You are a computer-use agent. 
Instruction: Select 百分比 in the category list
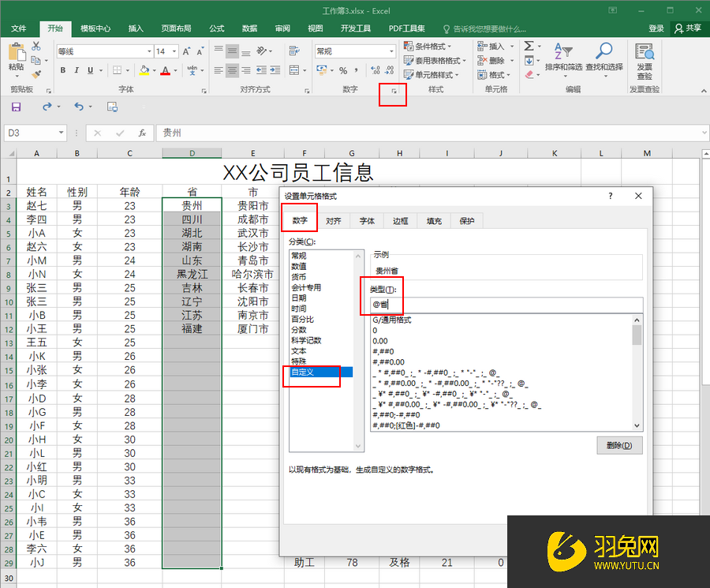click(x=302, y=320)
